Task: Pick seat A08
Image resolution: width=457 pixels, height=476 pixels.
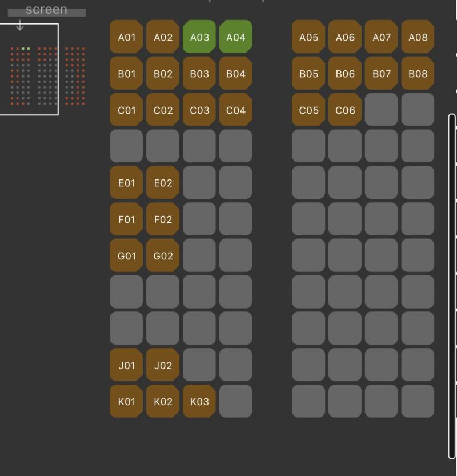Action: tap(418, 37)
